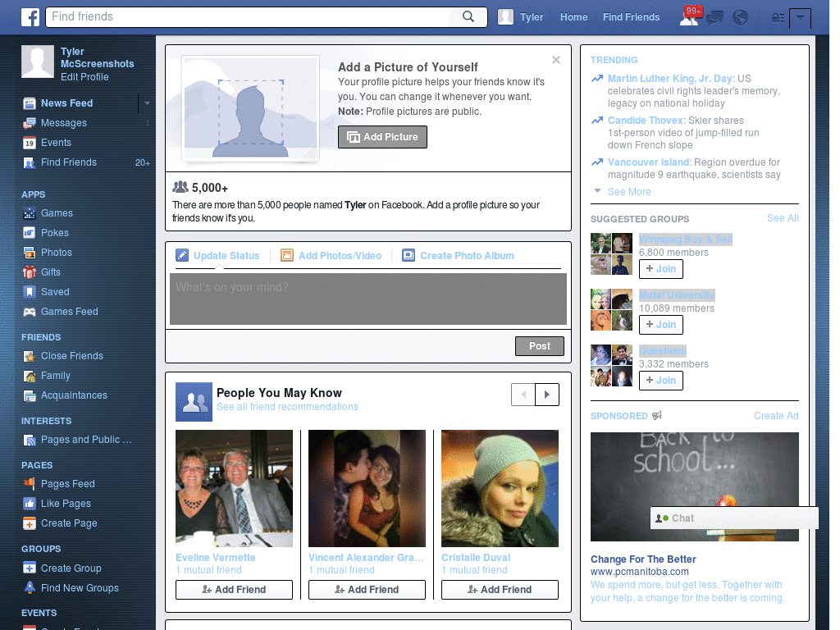This screenshot has height=630, width=840.
Task: Click the Add Picture button
Action: pyautogui.click(x=382, y=137)
